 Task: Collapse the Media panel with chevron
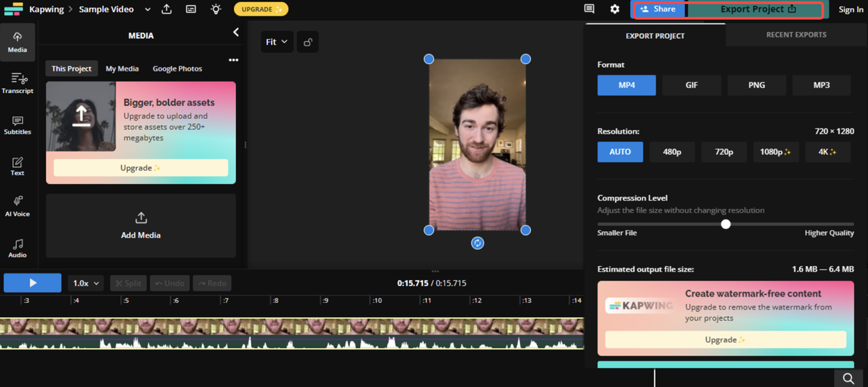coord(236,32)
